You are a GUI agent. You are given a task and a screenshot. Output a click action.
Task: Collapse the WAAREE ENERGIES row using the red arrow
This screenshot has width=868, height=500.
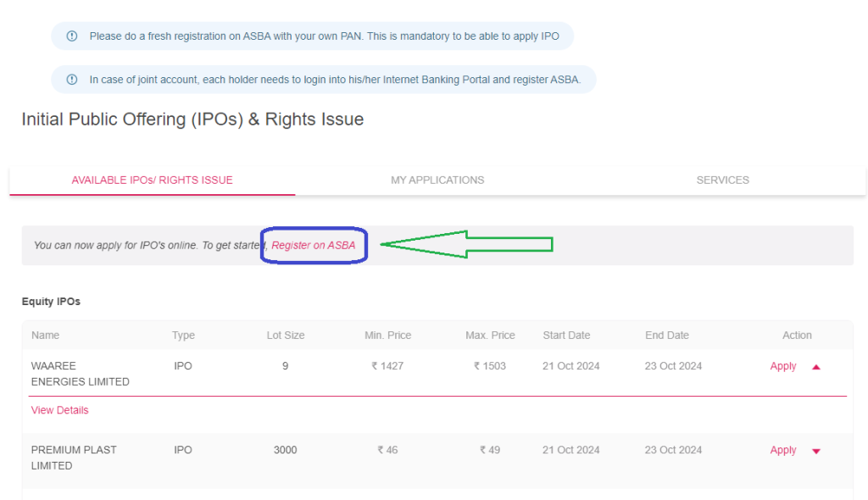[815, 366]
